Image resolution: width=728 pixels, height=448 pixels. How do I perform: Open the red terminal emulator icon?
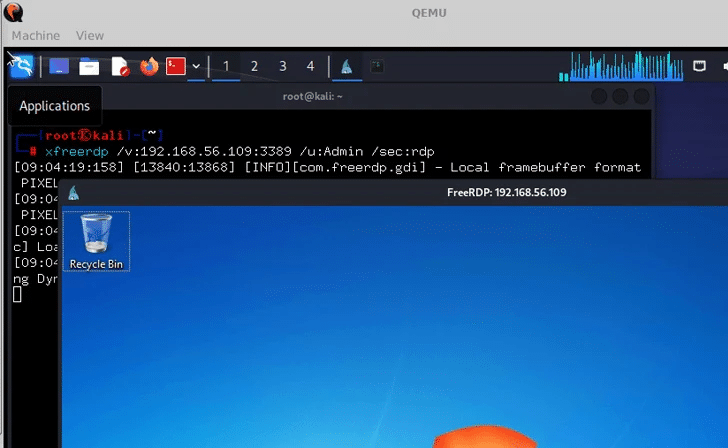pos(176,66)
